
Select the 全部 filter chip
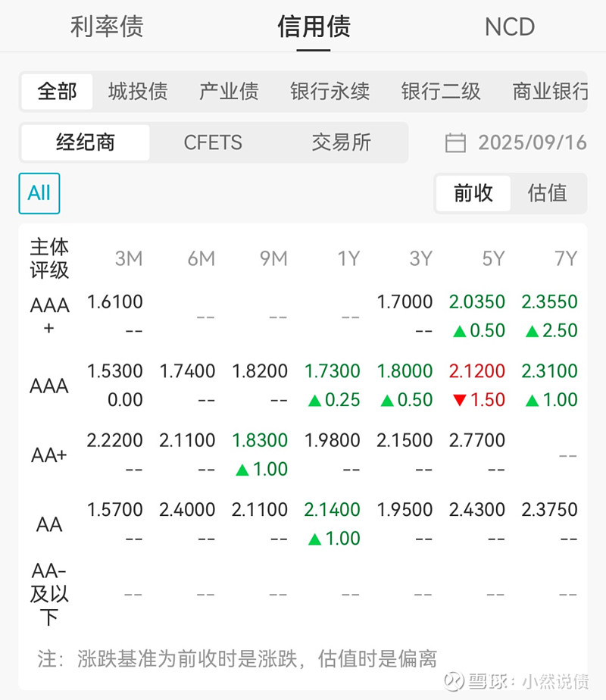(55, 91)
